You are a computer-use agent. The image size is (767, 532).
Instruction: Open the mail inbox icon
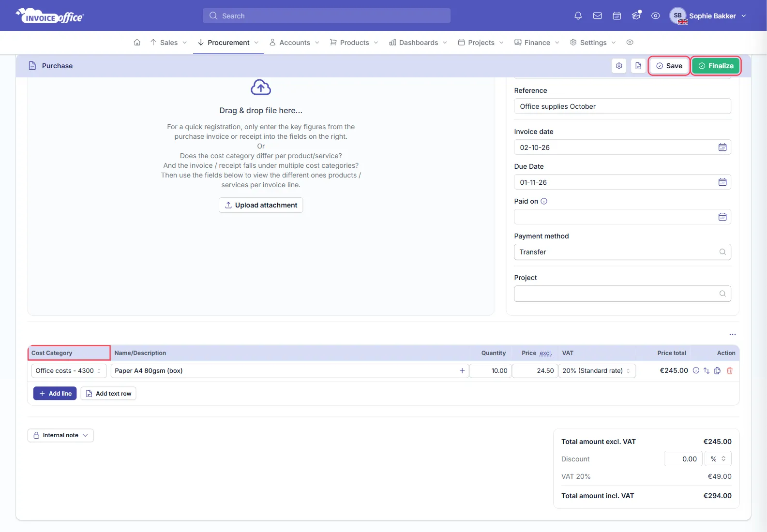(598, 16)
